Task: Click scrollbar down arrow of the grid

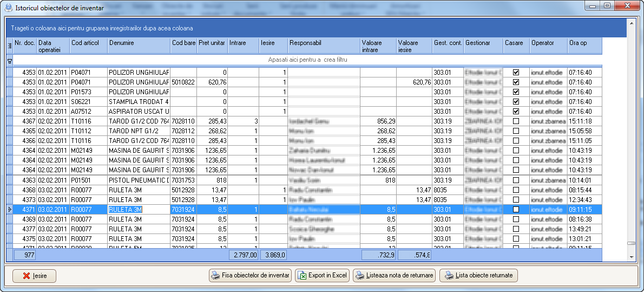Action: (x=630, y=258)
